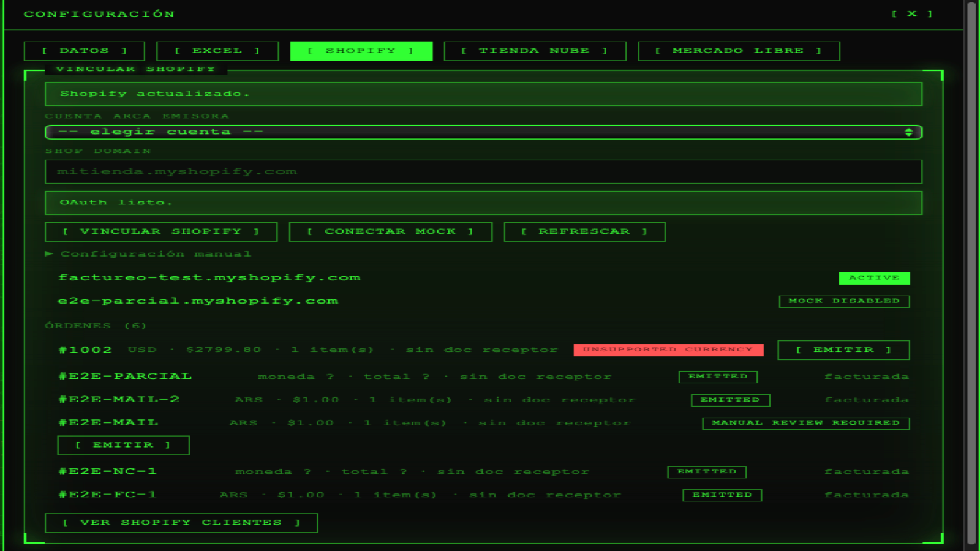Emit invoice for order #1002
The width and height of the screenshot is (980, 551).
click(x=843, y=350)
